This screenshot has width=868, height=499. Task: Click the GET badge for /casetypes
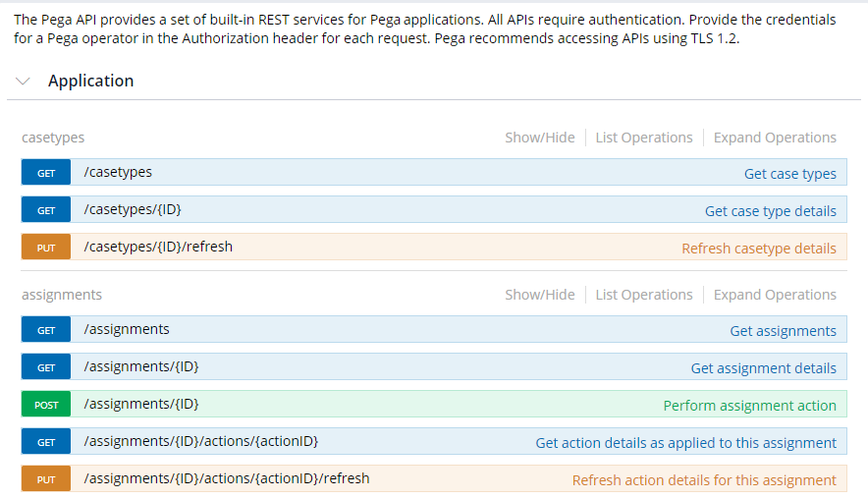tap(46, 173)
